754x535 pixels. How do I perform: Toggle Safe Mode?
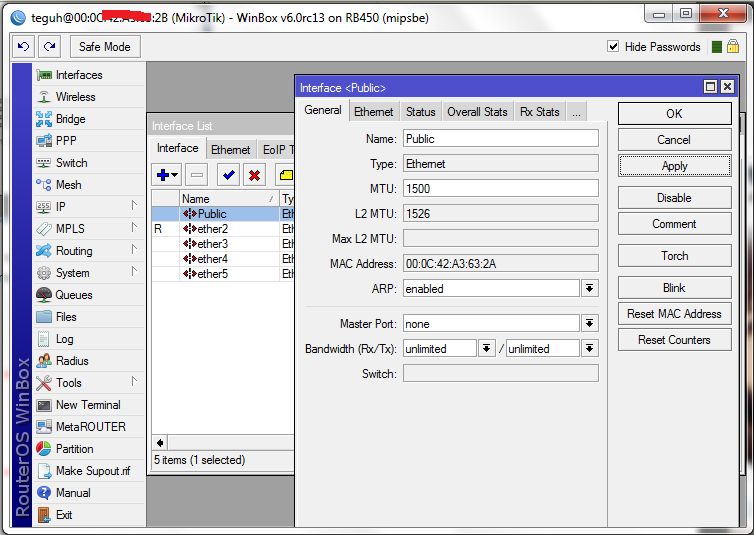tap(105, 47)
